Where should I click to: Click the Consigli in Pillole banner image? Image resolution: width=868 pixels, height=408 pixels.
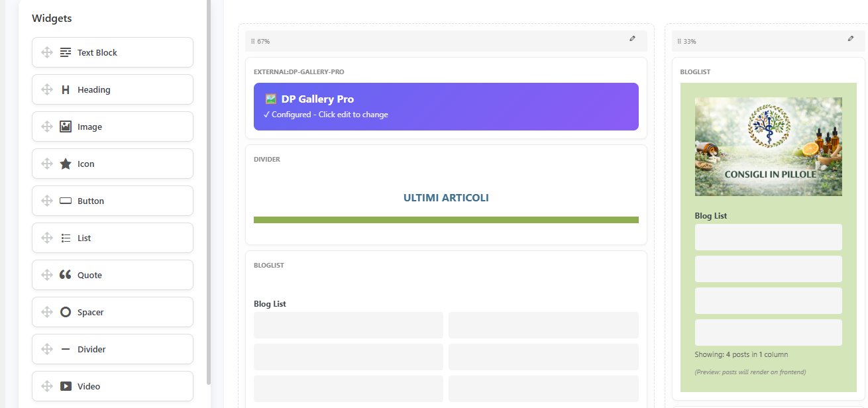769,146
